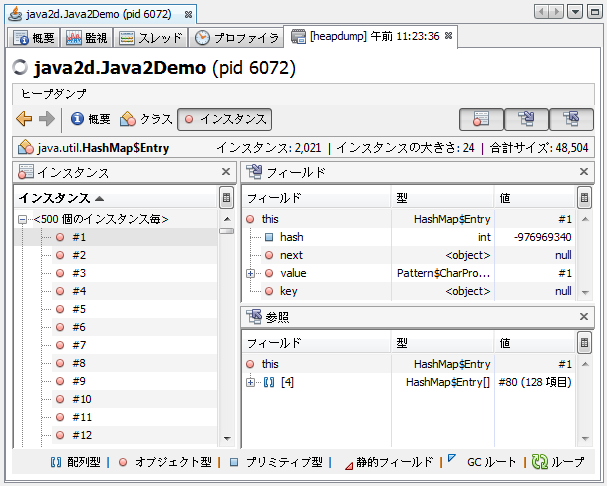Image resolution: width=607 pixels, height=486 pixels.
Task: Close the 参照 panel
Action: click(x=584, y=316)
